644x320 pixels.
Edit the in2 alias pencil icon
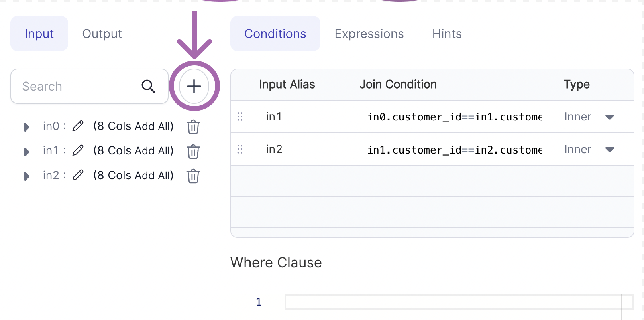78,175
